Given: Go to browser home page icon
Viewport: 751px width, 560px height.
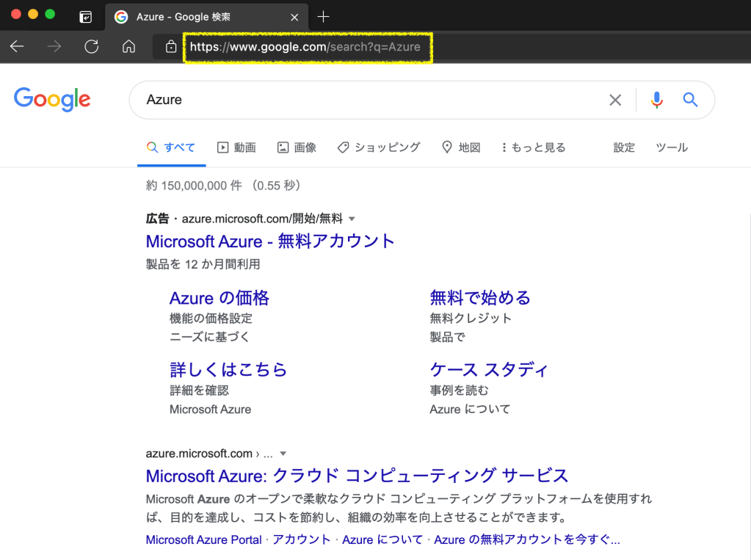Looking at the screenshot, I should tap(128, 47).
